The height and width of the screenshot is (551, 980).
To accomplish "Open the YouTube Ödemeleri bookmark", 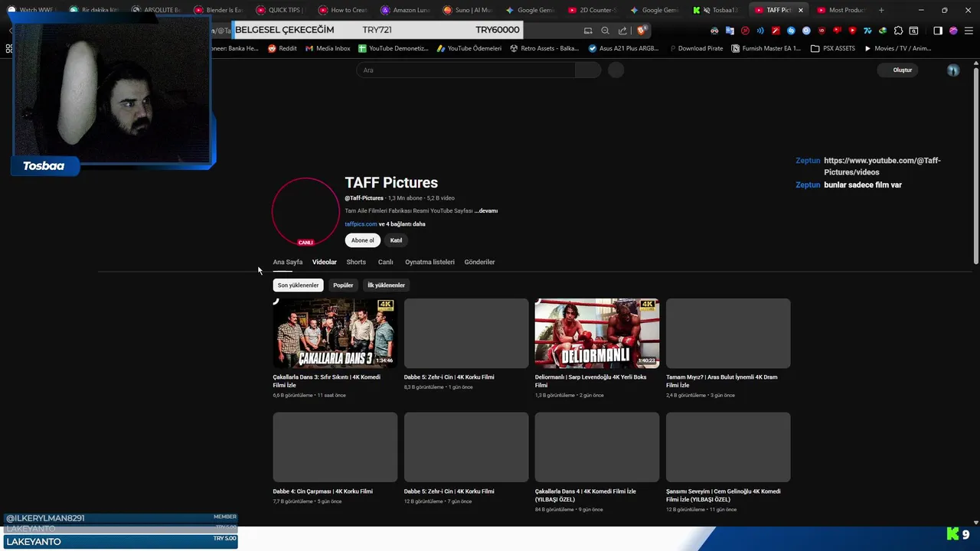I will pyautogui.click(x=469, y=48).
